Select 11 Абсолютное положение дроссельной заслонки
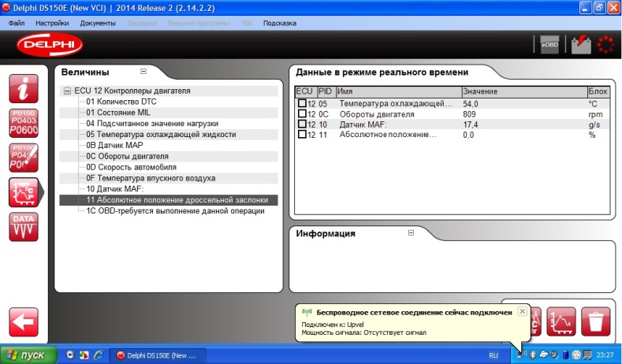This screenshot has height=364, width=622. pos(177,200)
